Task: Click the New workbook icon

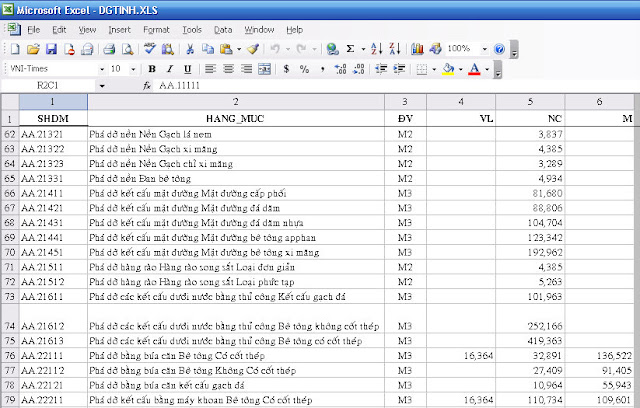Action: (x=15, y=49)
